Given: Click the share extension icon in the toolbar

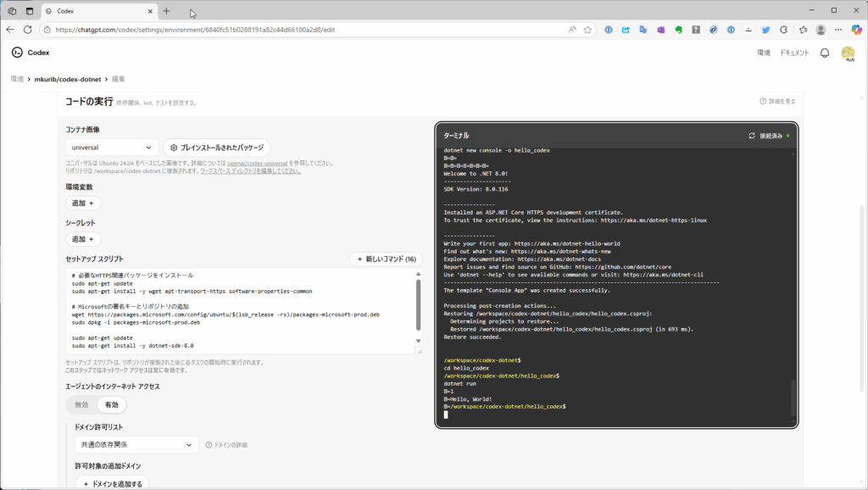Looking at the screenshot, I should (x=626, y=30).
